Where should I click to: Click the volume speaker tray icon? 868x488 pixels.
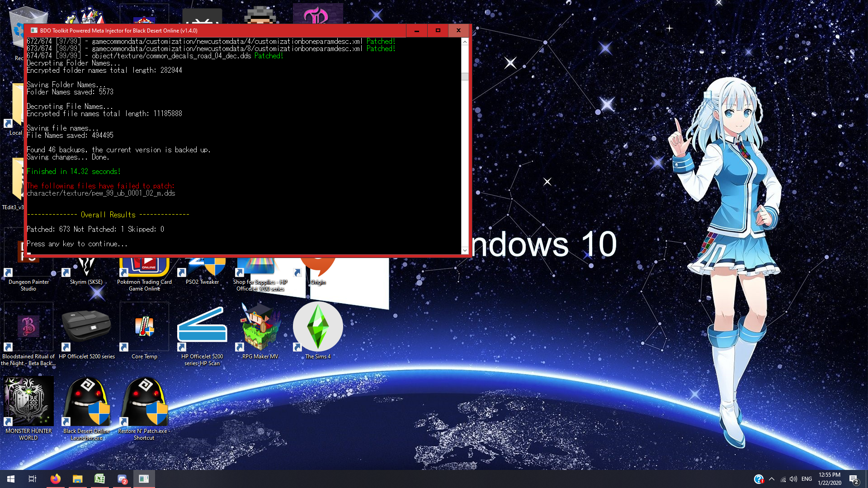793,479
